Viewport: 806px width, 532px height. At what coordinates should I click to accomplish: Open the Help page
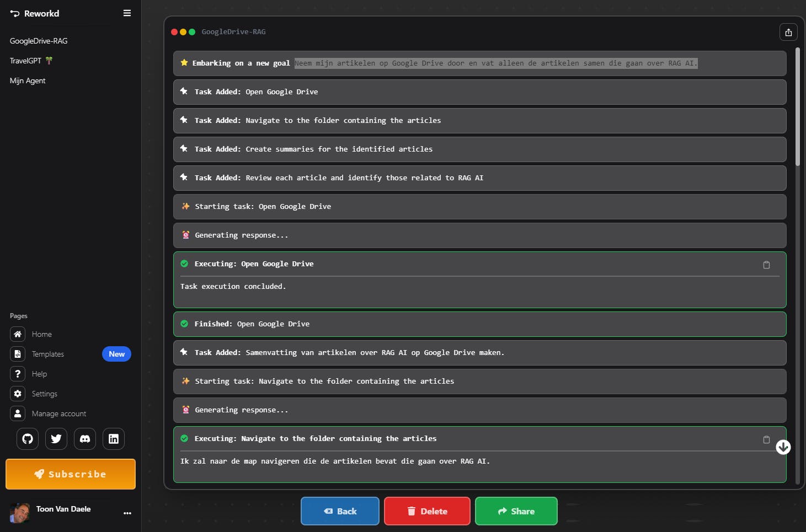coord(39,374)
